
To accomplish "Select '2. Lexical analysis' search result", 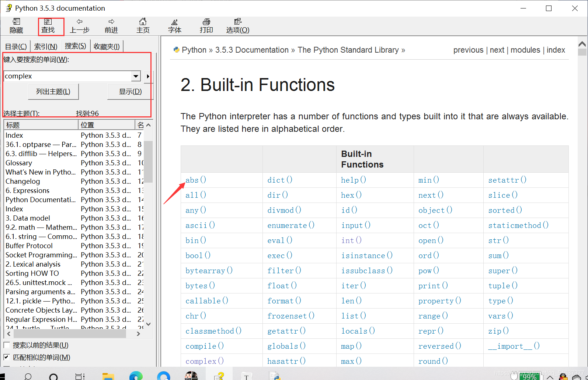I will [x=33, y=264].
